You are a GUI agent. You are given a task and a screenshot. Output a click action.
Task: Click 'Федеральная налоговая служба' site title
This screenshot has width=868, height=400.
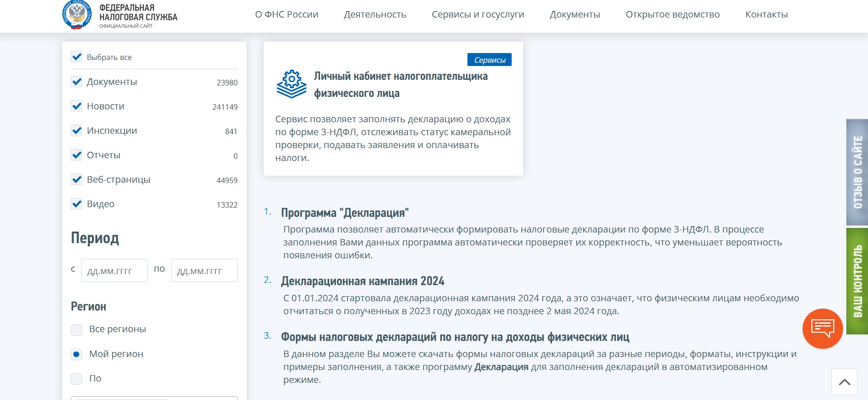pyautogui.click(x=138, y=12)
